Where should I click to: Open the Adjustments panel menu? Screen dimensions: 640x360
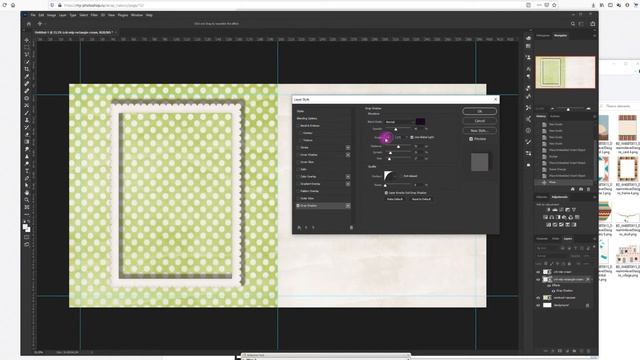(x=594, y=197)
